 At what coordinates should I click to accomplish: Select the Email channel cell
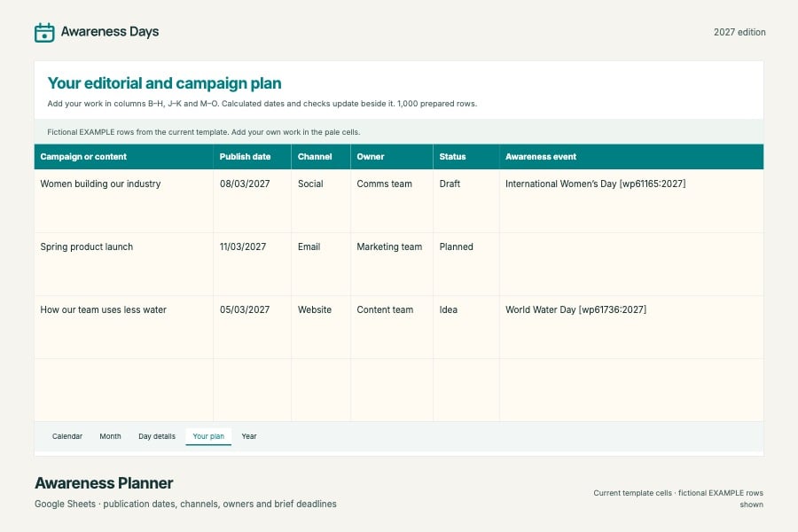pyautogui.click(x=321, y=264)
